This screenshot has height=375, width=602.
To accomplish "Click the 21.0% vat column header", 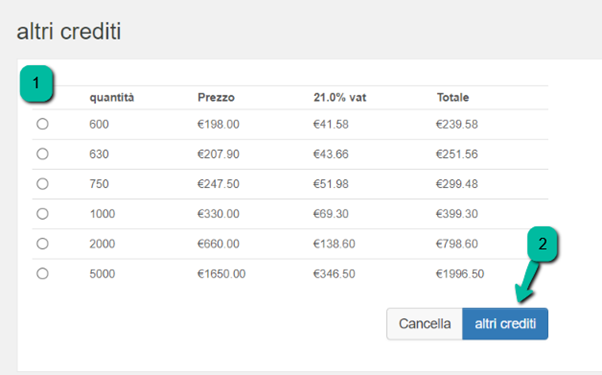I will pos(340,97).
